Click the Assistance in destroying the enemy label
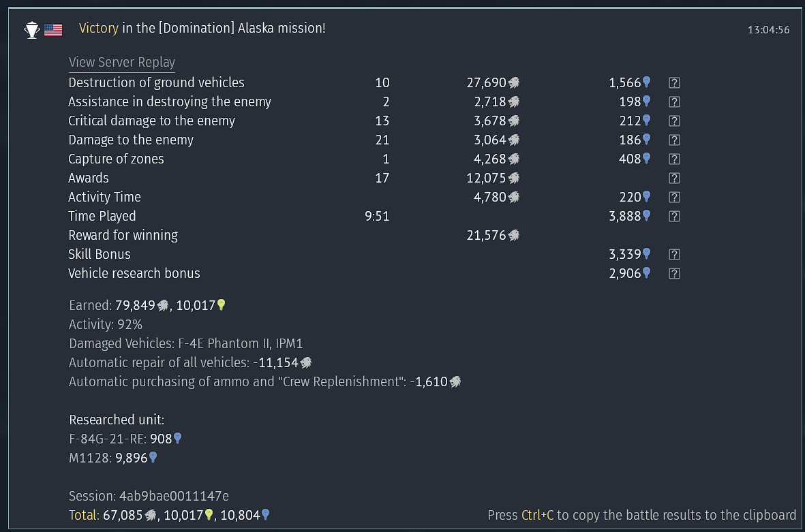The height and width of the screenshot is (532, 805). click(x=170, y=101)
